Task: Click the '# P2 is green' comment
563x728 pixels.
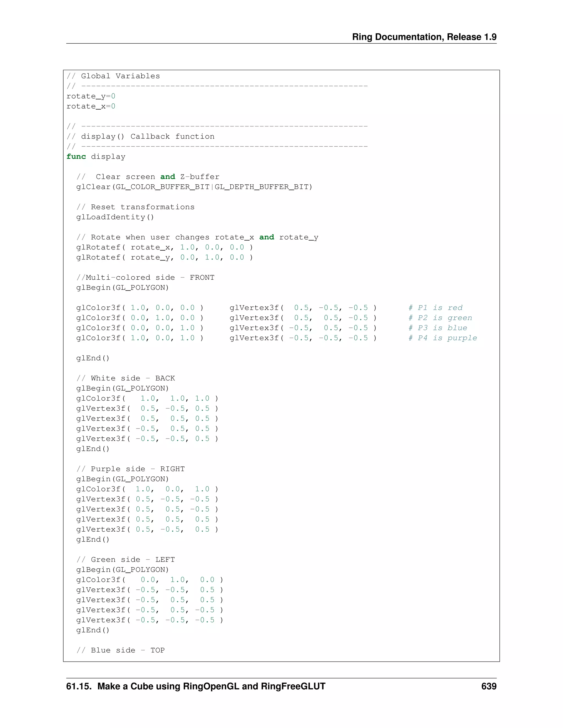Action: click(440, 318)
